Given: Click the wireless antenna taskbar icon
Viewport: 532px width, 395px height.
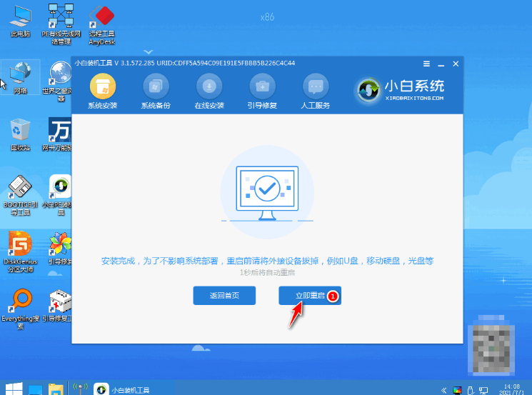Looking at the screenshot, I should (81, 389).
